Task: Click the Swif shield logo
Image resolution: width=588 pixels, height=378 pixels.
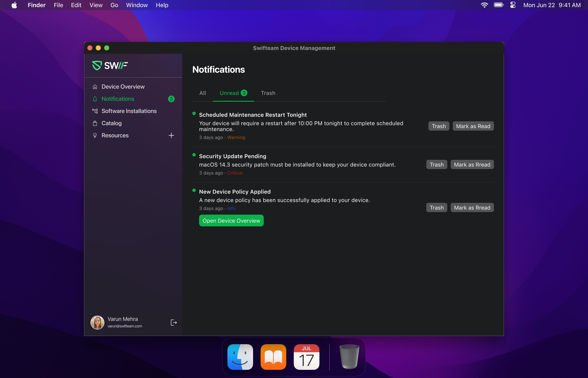Action: tap(97, 65)
